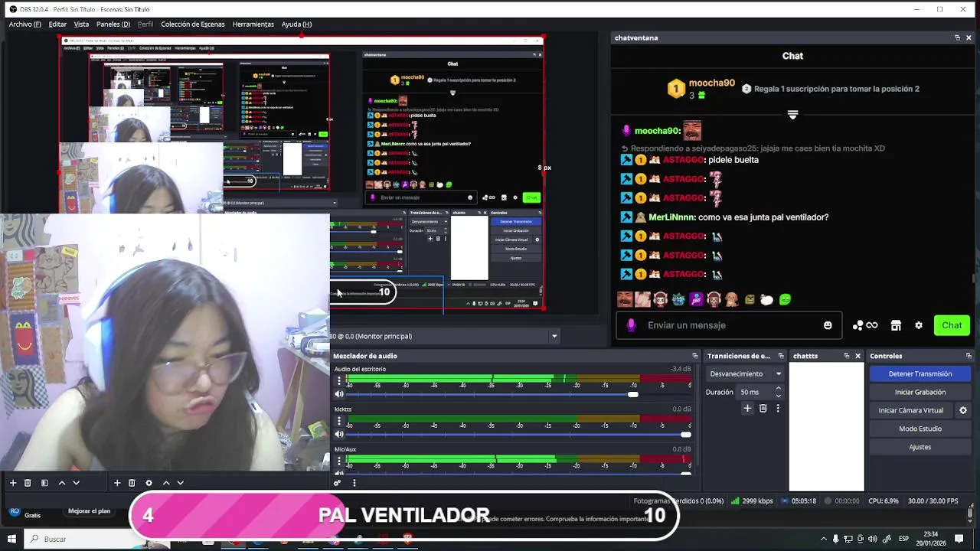Open channel points icon next to chat box
Viewport: 980px width, 551px height.
click(x=865, y=325)
